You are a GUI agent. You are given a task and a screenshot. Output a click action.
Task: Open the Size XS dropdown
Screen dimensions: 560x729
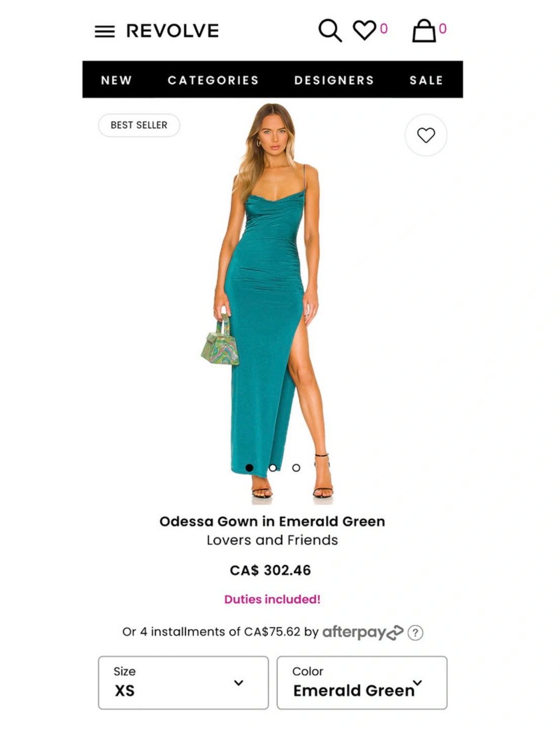pyautogui.click(x=183, y=682)
